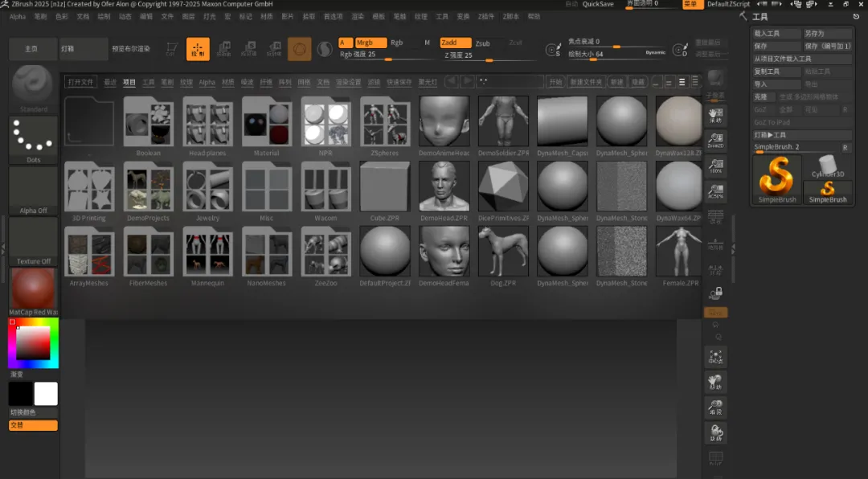Viewport: 868px width, 479px height.
Task: Click the 旋转 rotate icon on right shelf
Action: tap(715, 433)
